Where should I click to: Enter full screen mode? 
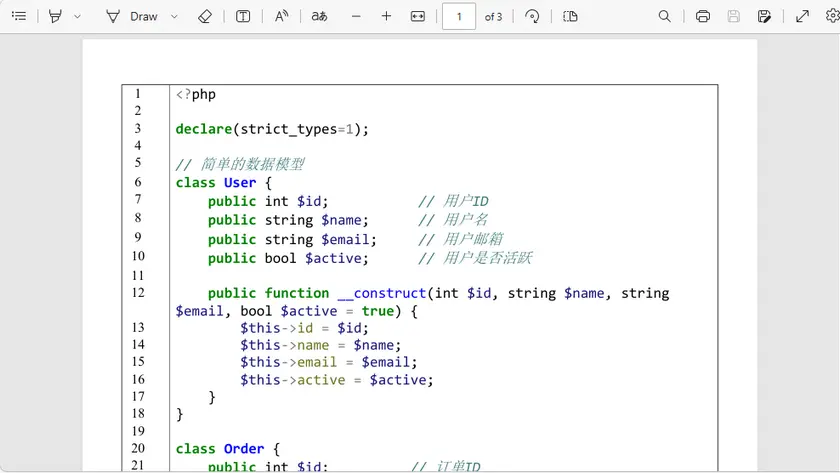(x=802, y=16)
